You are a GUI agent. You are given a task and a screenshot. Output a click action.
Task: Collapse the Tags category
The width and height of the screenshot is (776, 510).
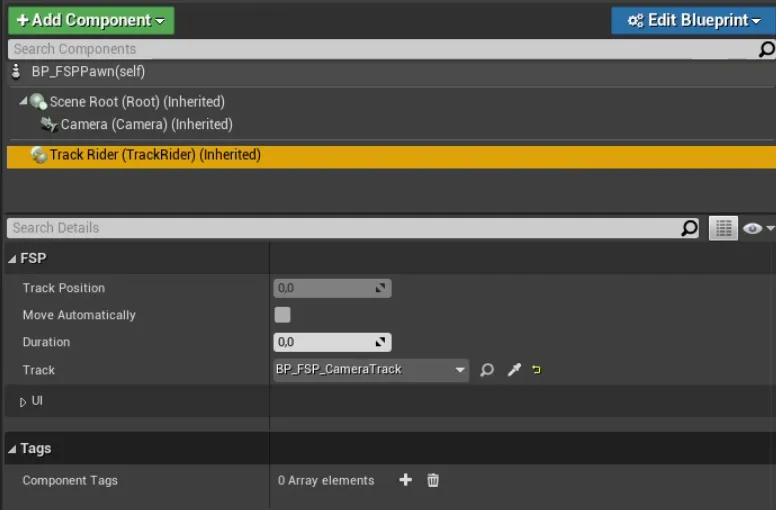tap(12, 449)
